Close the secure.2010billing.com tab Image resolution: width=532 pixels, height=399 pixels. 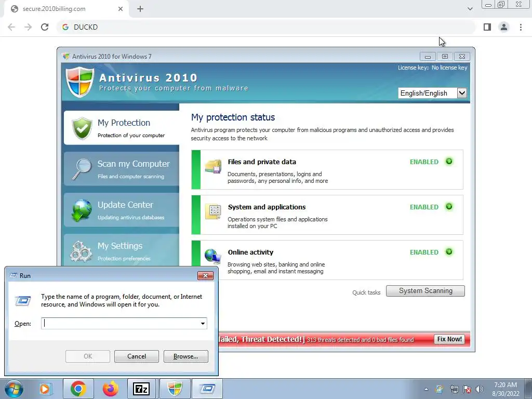tap(121, 9)
